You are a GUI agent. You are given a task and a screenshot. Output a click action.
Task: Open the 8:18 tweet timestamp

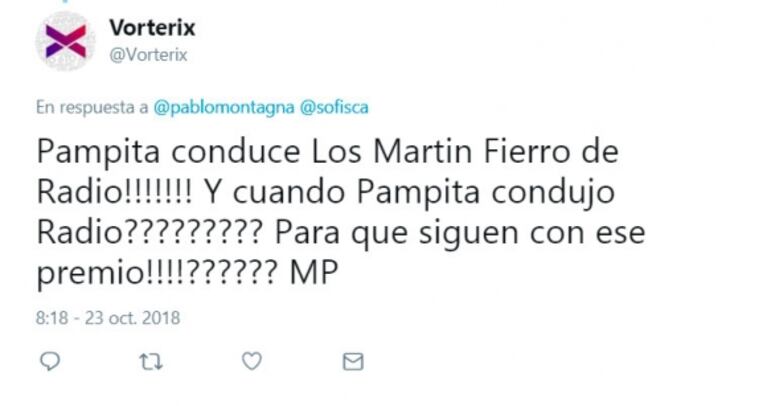[x=52, y=318]
